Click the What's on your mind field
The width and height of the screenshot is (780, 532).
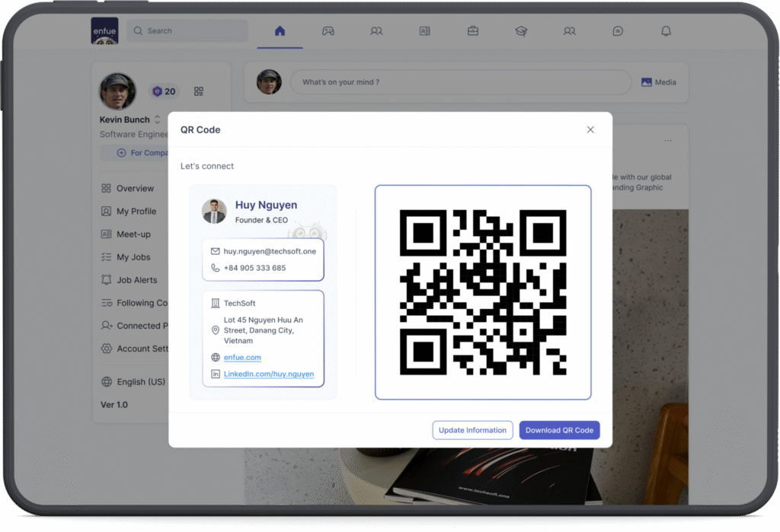click(460, 82)
